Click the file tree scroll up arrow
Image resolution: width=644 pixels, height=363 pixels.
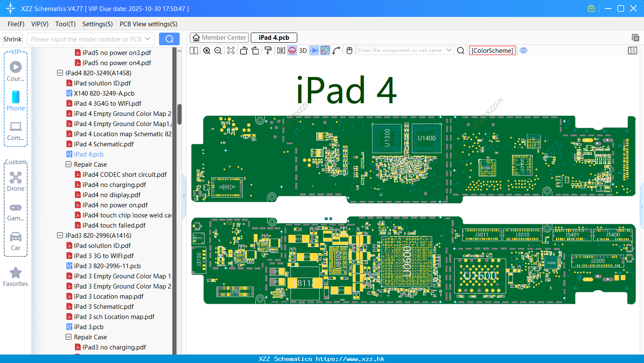click(179, 51)
